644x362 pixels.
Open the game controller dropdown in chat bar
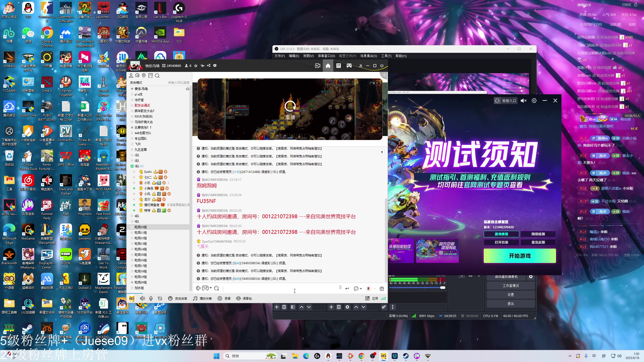coord(207,288)
